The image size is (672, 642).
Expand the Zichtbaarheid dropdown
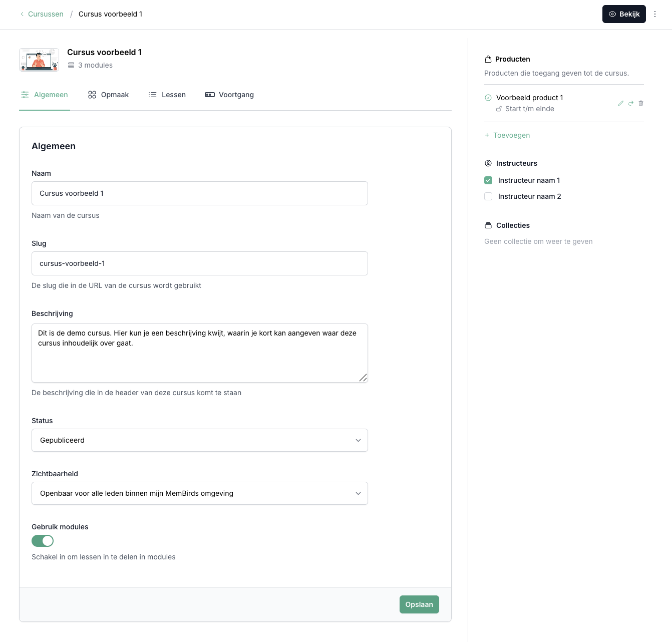pyautogui.click(x=199, y=493)
